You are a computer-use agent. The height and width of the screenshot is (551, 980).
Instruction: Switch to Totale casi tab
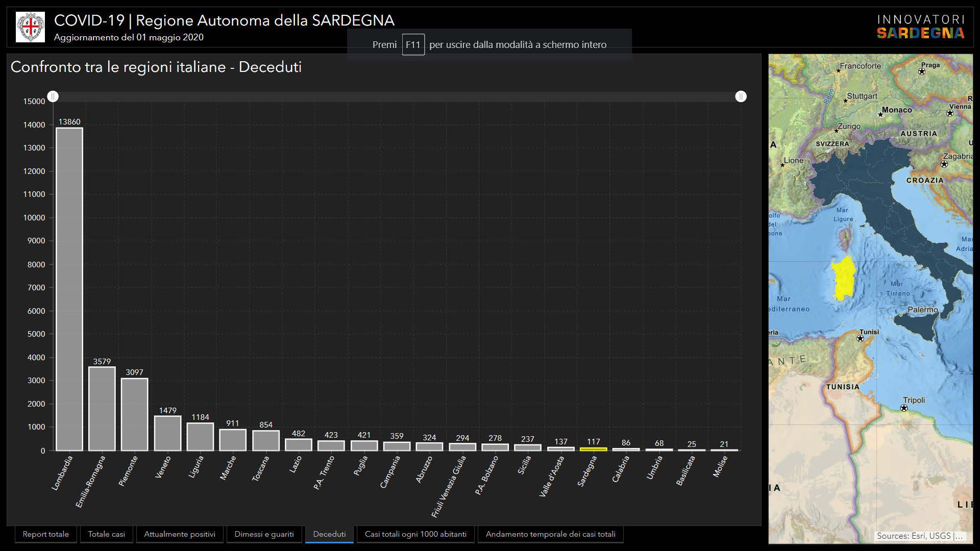[x=106, y=534]
